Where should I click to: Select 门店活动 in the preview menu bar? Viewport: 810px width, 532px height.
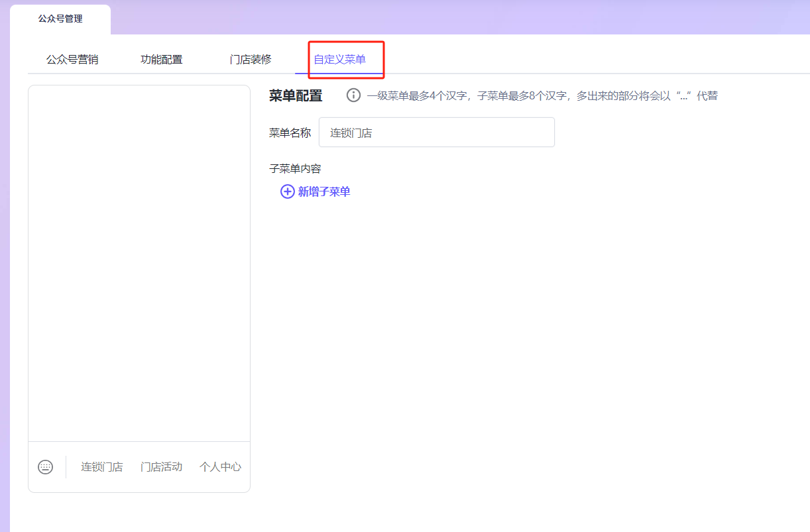click(x=161, y=467)
